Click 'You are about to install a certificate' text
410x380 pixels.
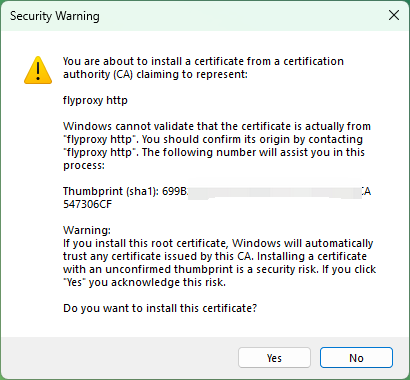[203, 68]
